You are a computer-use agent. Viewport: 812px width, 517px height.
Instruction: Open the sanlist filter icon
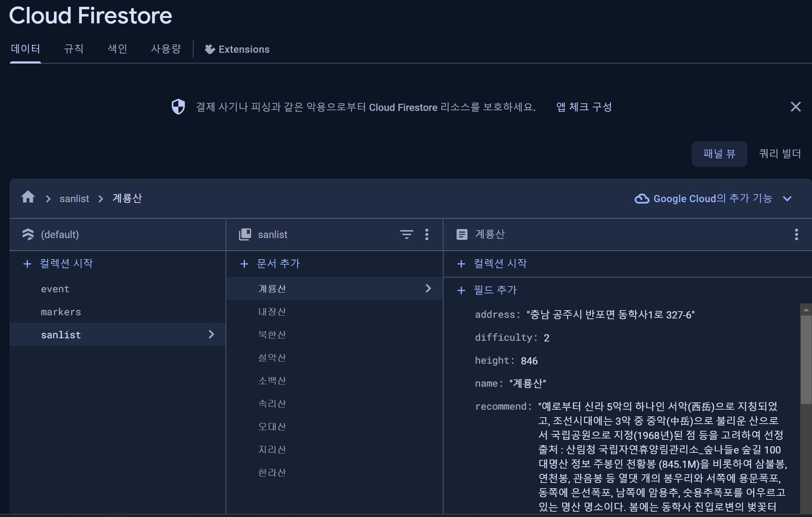pos(407,234)
